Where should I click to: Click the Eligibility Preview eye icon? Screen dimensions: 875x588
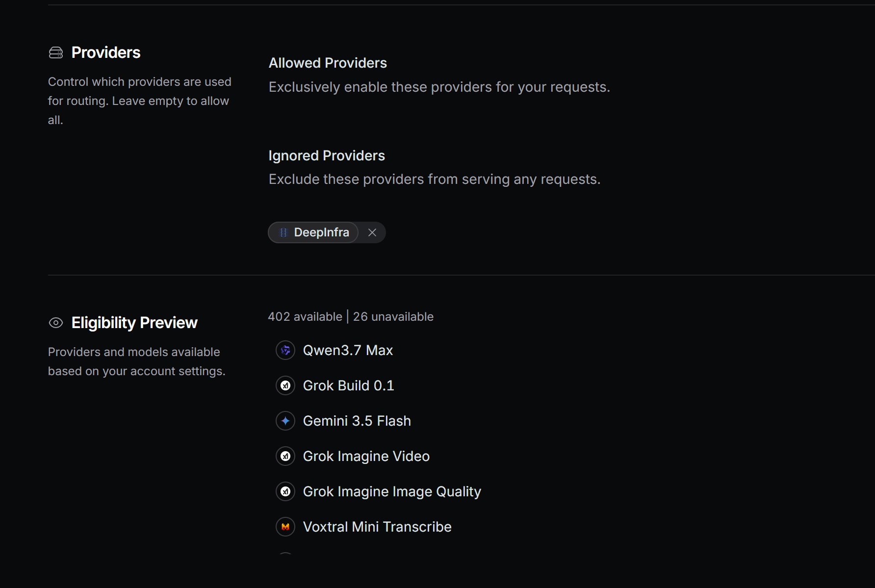[56, 323]
